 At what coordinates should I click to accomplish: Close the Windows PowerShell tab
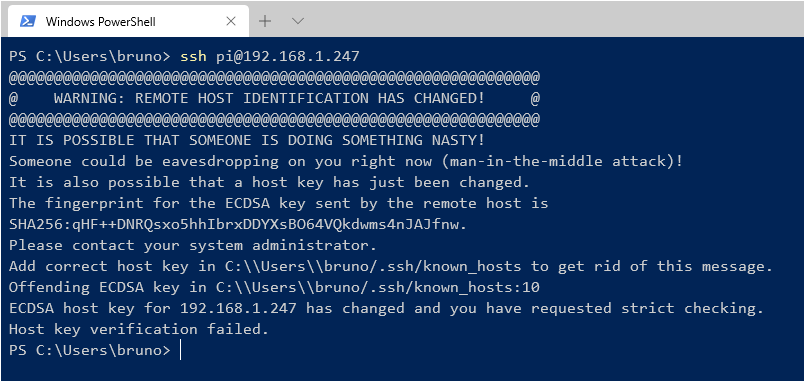point(231,21)
